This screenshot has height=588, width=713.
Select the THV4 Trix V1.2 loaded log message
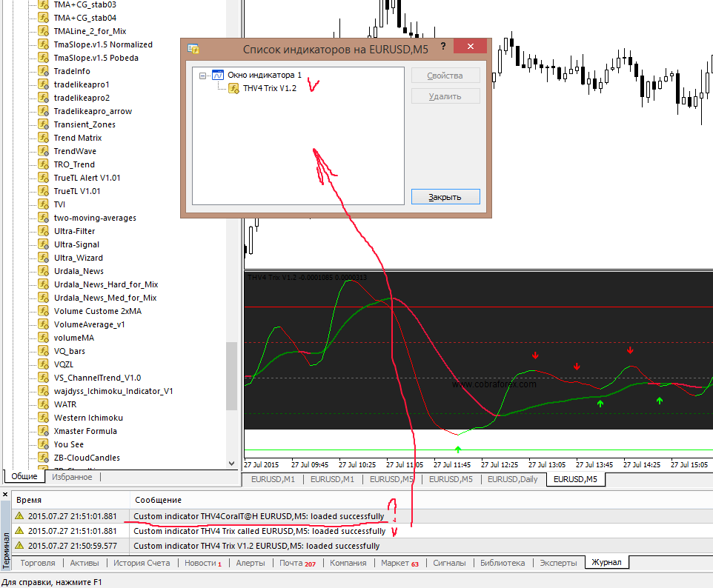tap(256, 546)
